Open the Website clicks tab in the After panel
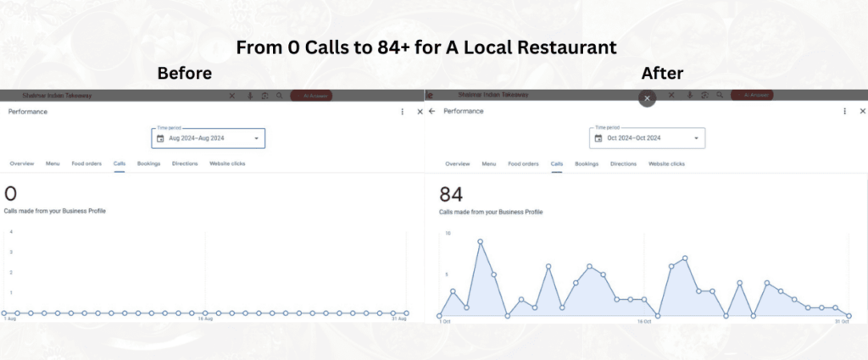868x360 pixels. point(666,163)
